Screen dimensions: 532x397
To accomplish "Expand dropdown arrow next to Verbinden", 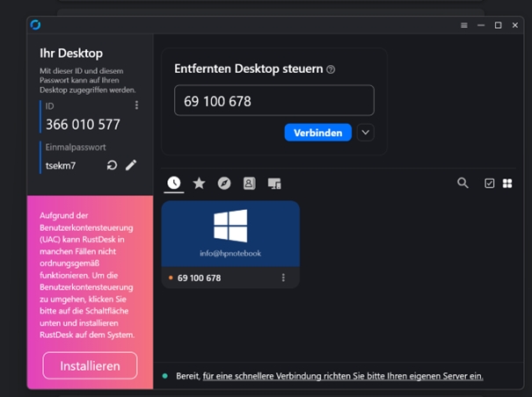I will tap(366, 133).
